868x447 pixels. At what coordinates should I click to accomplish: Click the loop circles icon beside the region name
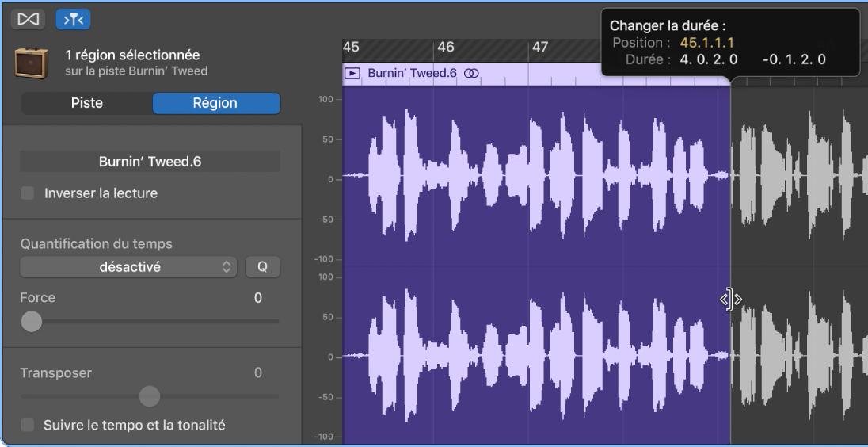(471, 74)
